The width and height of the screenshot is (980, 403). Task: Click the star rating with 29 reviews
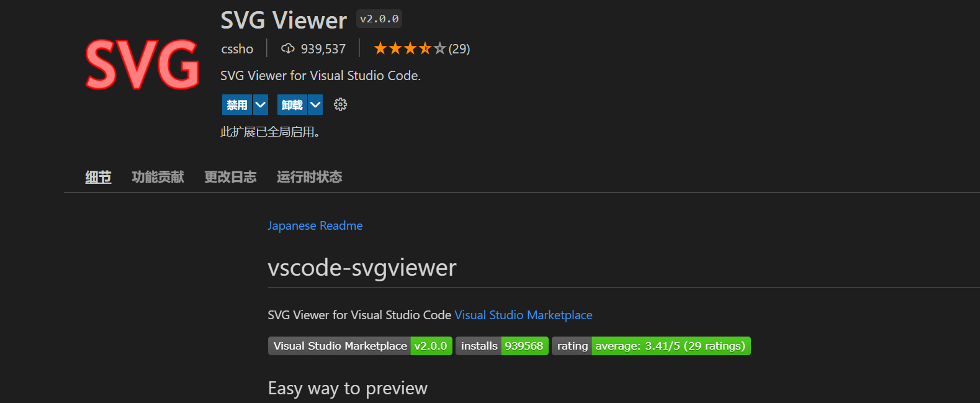pyautogui.click(x=421, y=48)
